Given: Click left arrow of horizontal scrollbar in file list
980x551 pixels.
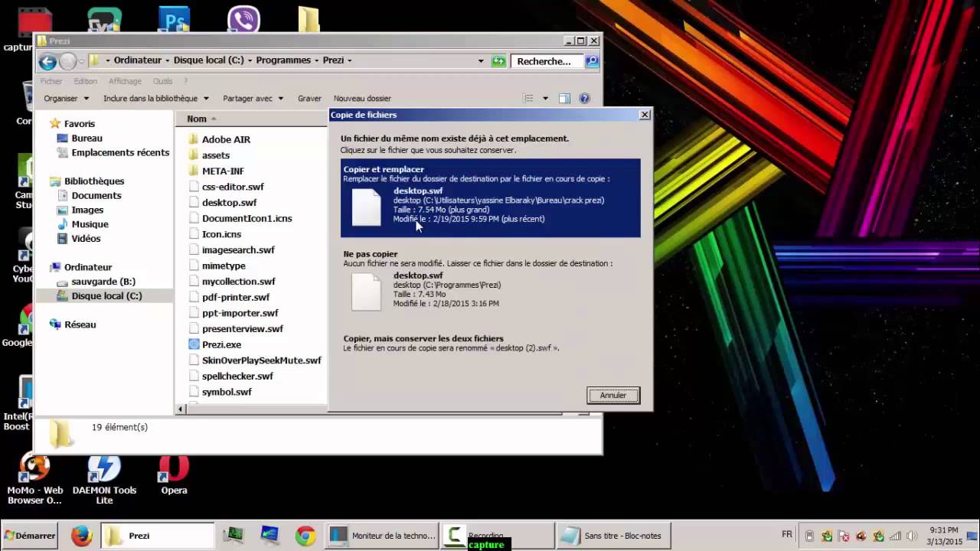Looking at the screenshot, I should click(181, 409).
